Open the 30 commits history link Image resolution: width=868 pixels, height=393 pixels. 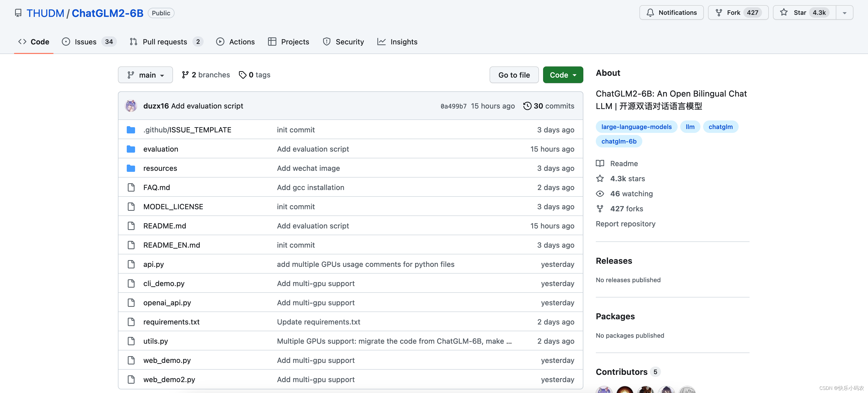click(549, 106)
